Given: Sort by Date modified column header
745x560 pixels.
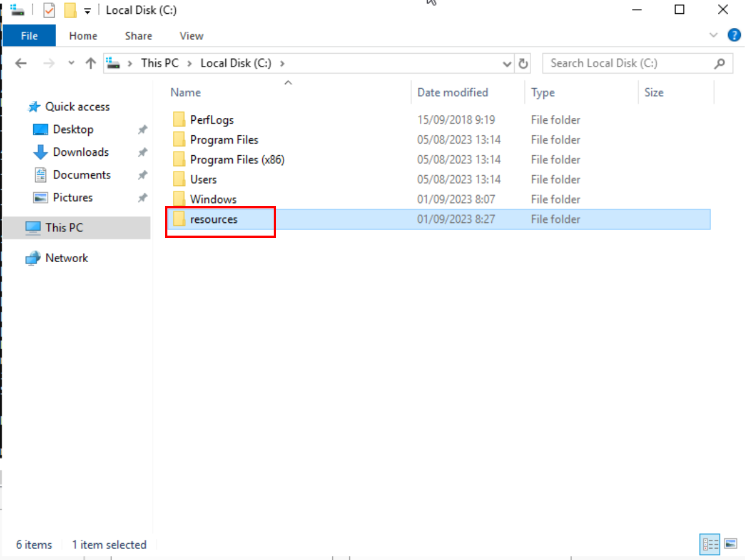Looking at the screenshot, I should (x=453, y=92).
